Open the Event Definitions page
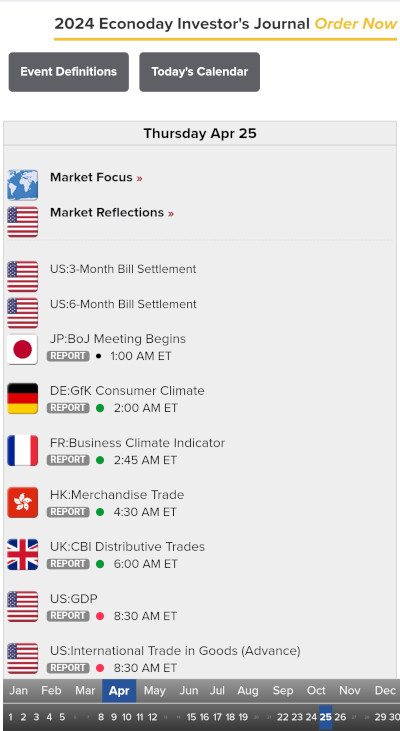This screenshot has height=731, width=400. (69, 72)
